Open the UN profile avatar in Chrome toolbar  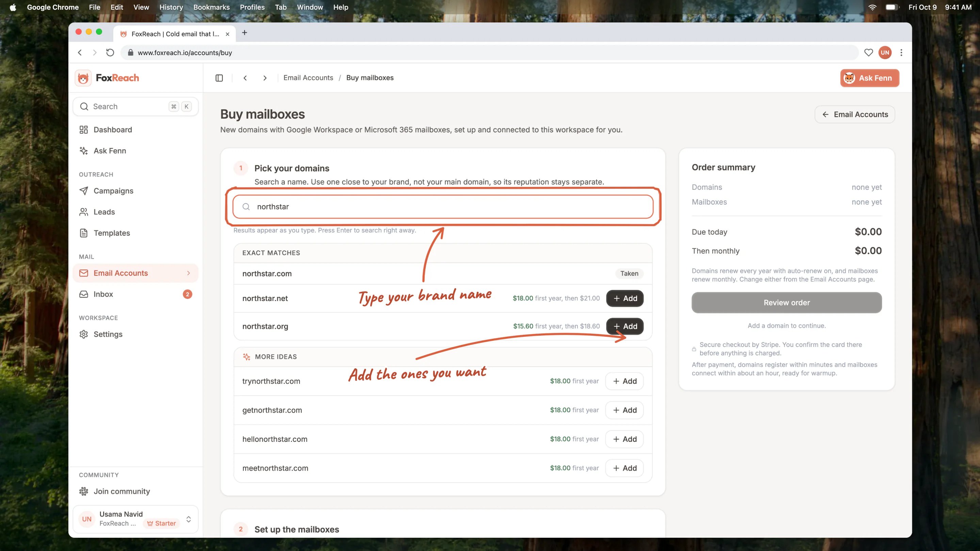click(x=885, y=52)
